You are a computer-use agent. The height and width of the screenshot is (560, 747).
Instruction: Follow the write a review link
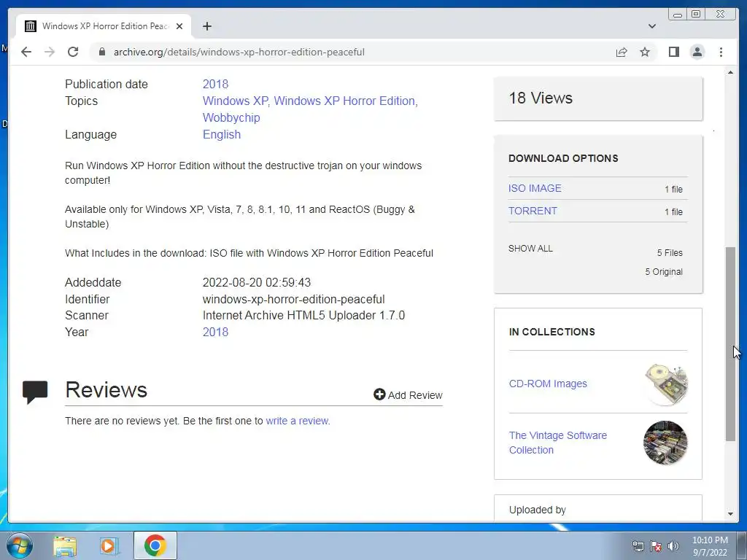click(297, 421)
